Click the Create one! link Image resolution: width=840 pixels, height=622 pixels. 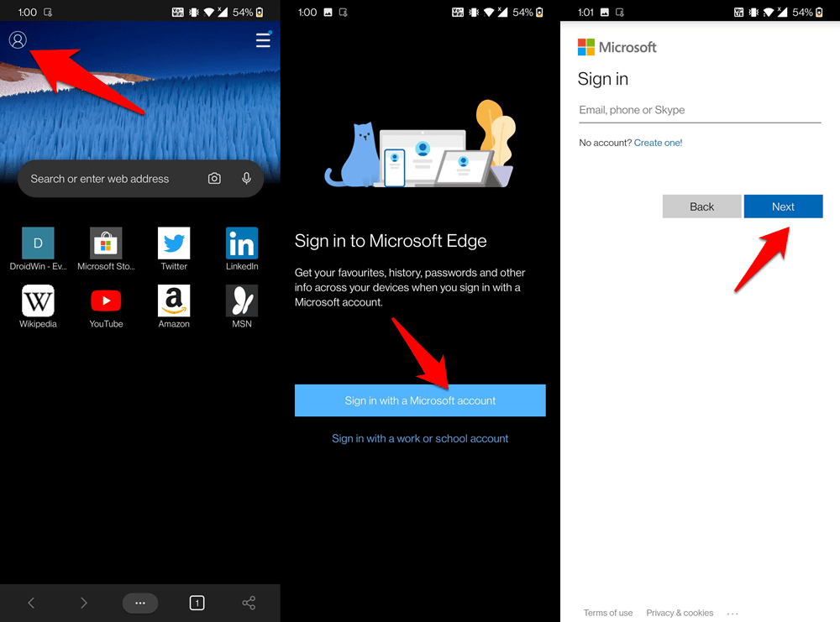pyautogui.click(x=658, y=143)
